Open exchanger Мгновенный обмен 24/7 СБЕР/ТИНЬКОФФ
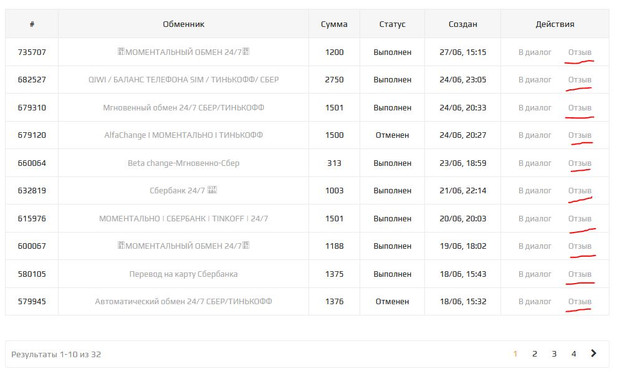 183,108
